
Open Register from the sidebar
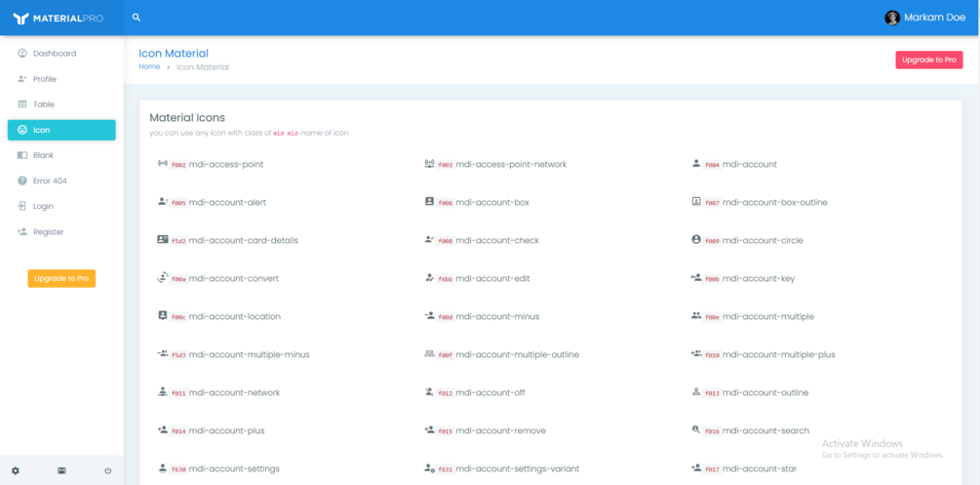click(61, 231)
